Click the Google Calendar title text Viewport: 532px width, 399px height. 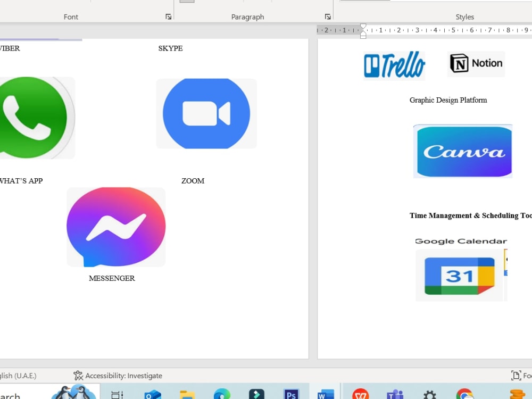pyautogui.click(x=461, y=241)
